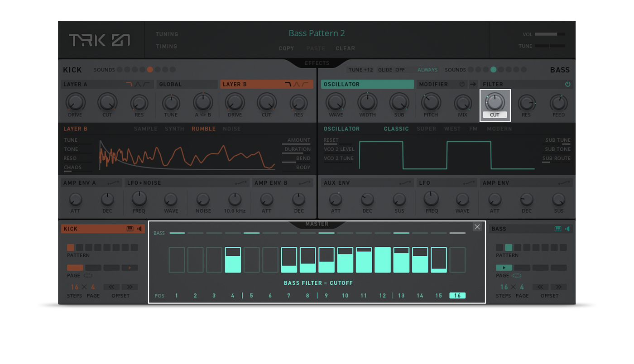
Task: Click the TRK 01 logo
Action: click(99, 40)
